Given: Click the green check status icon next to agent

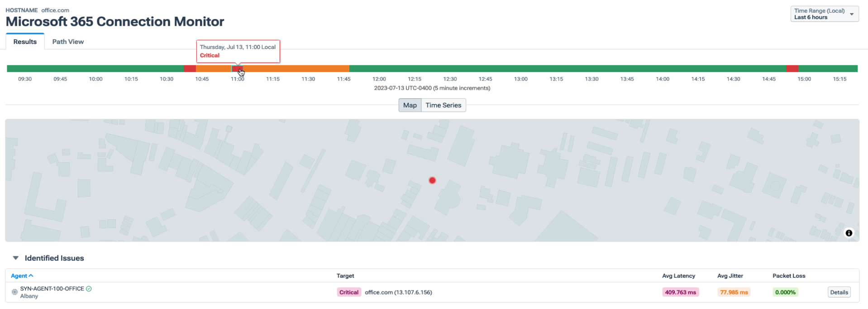Looking at the screenshot, I should (89, 289).
